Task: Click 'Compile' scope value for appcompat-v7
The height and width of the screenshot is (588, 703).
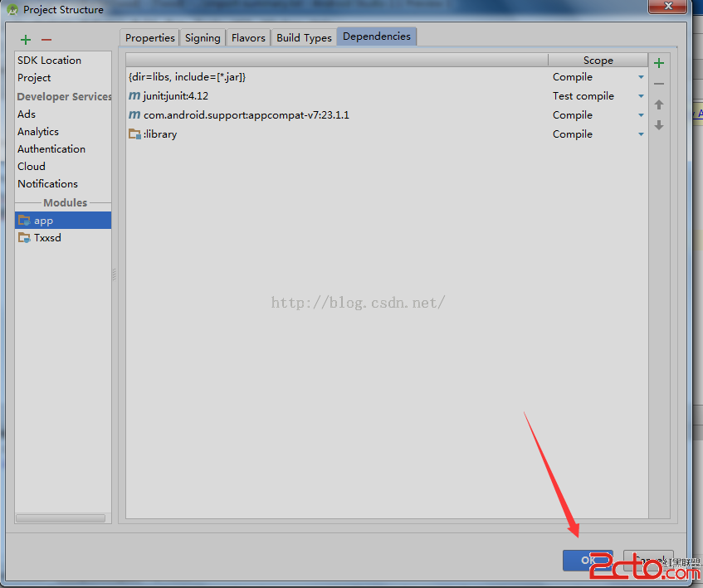Action: [x=573, y=115]
